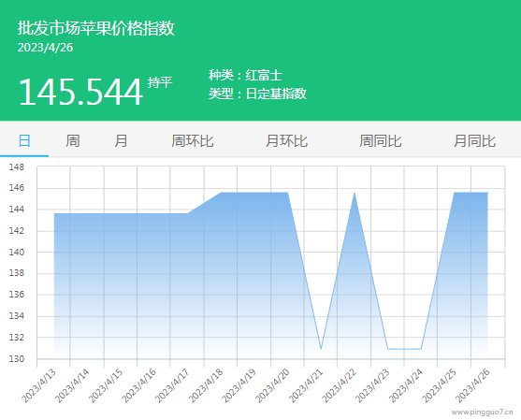
Task: Click the 2023/4/18 x-axis date label
Action: coord(206,385)
